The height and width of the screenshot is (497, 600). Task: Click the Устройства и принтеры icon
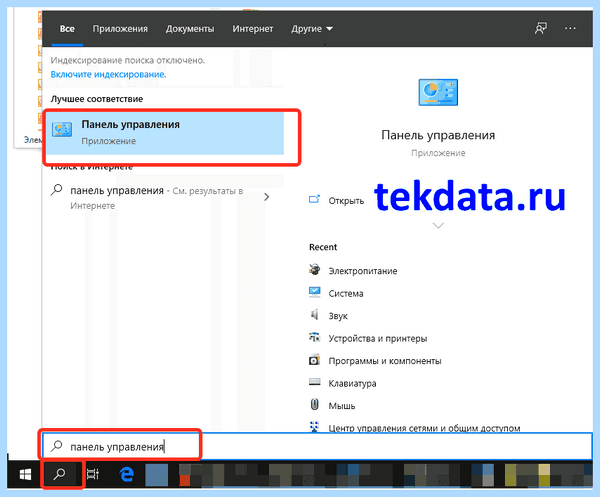pos(315,337)
